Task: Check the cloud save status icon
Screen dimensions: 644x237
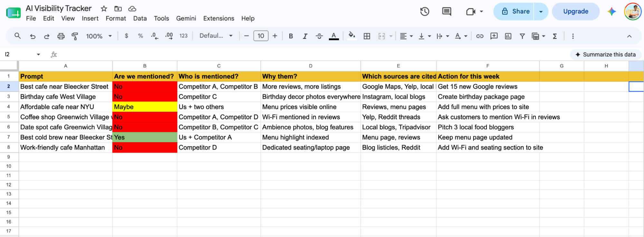Action: click(x=132, y=9)
